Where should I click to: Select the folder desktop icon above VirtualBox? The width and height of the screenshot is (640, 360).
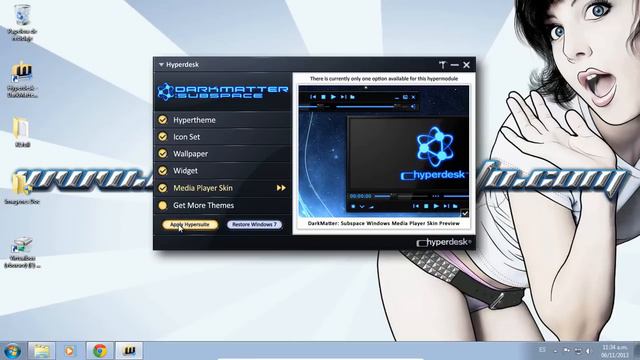click(22, 189)
